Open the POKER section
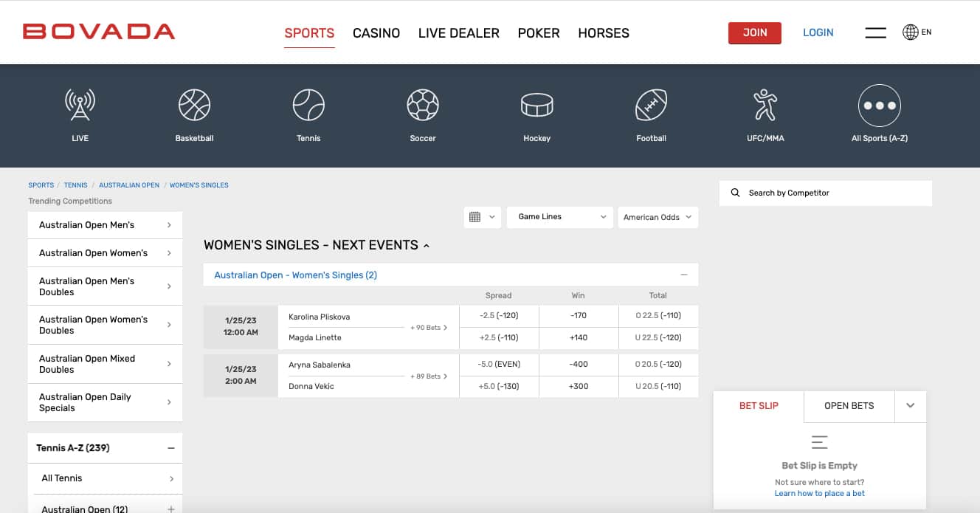Viewport: 980px width, 513px height. tap(539, 33)
